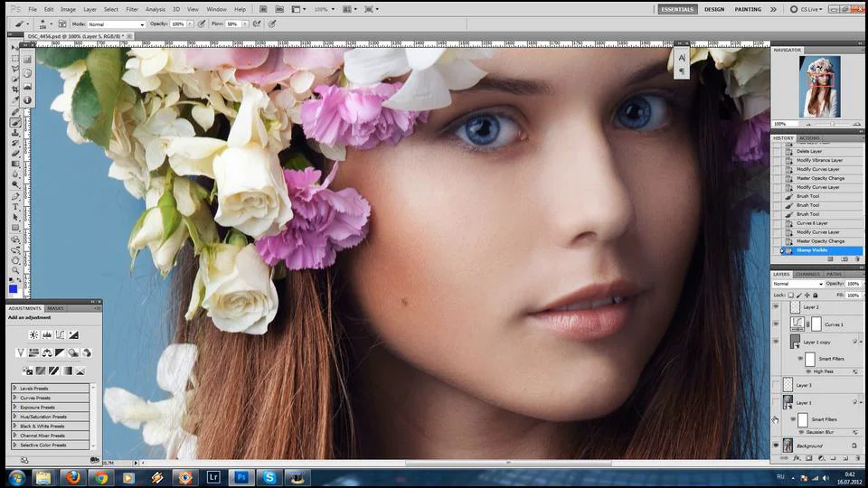Click the brush Opacity field
The image size is (868, 488).
tap(178, 24)
